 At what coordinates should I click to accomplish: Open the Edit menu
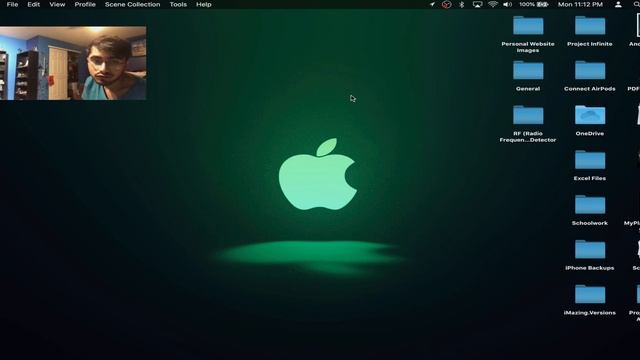click(x=33, y=4)
